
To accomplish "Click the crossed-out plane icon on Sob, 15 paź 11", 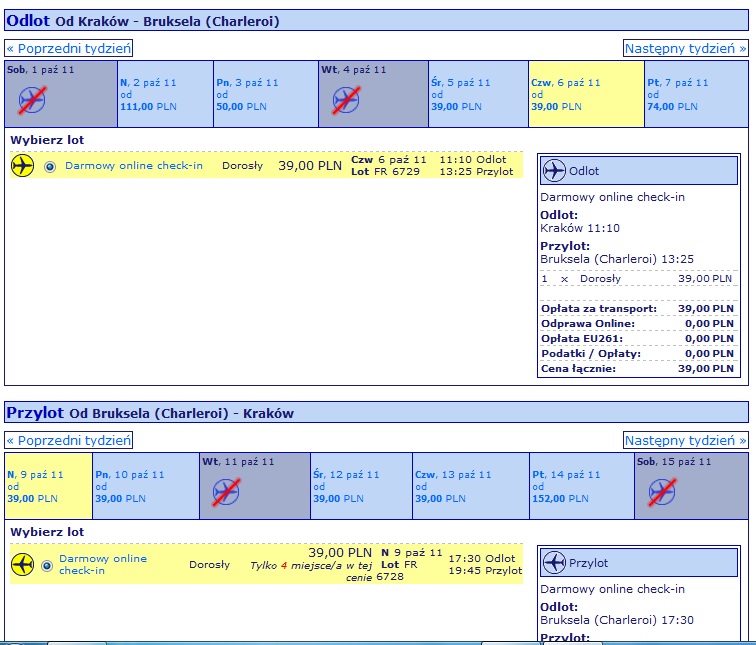I will pyautogui.click(x=662, y=492).
